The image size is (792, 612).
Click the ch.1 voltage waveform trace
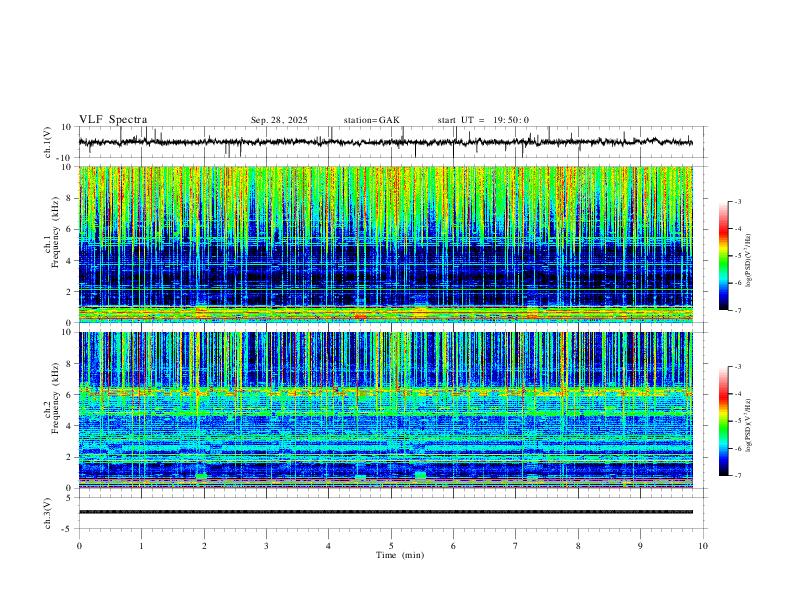coord(385,142)
